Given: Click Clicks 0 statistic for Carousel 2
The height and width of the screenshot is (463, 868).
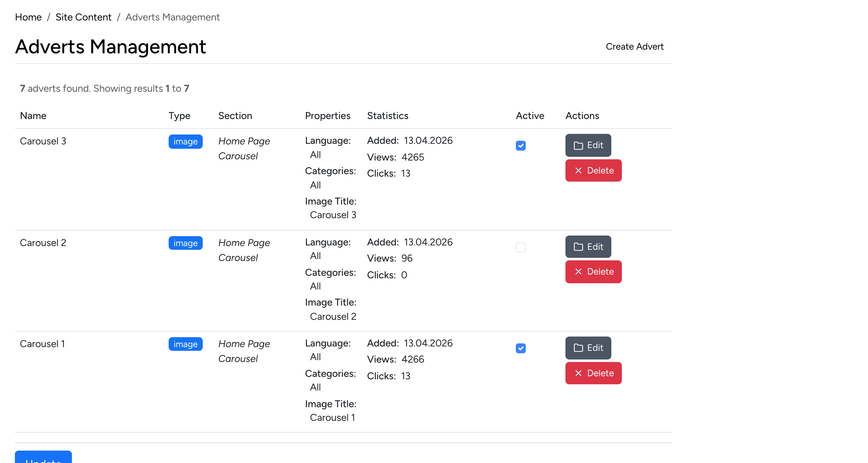Looking at the screenshot, I should tap(387, 275).
